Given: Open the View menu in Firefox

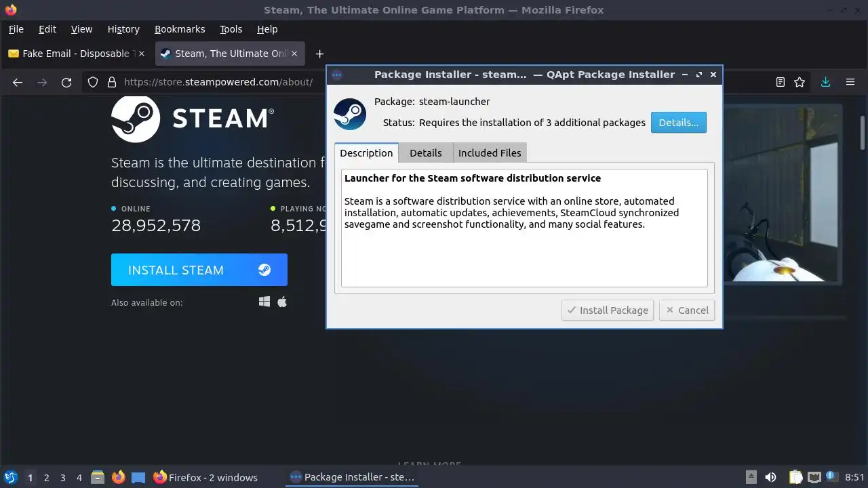Looking at the screenshot, I should 81,29.
